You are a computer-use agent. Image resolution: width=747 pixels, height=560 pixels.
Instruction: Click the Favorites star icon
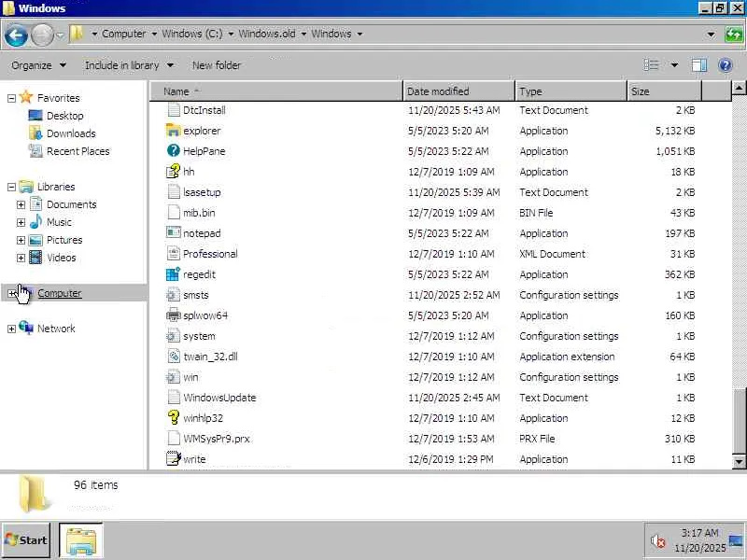(26, 97)
